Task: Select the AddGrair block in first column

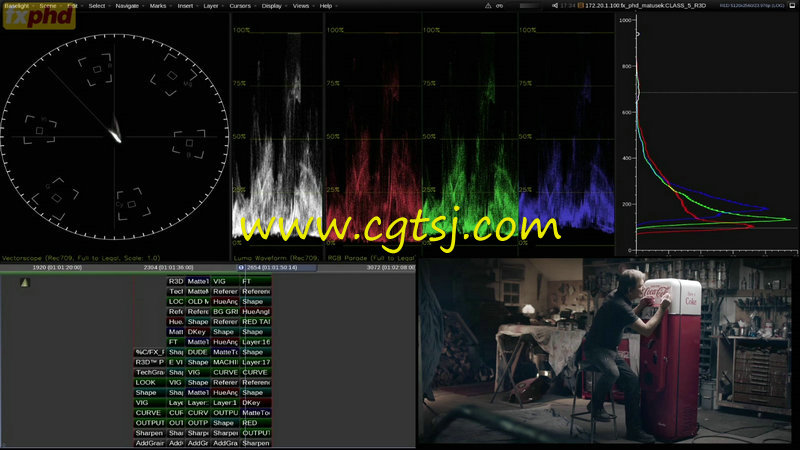Action: tap(150, 443)
